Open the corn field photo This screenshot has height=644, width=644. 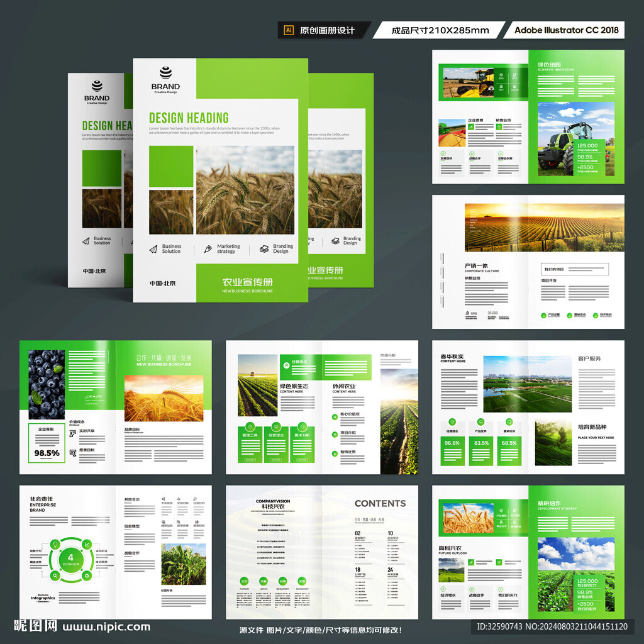click(184, 564)
